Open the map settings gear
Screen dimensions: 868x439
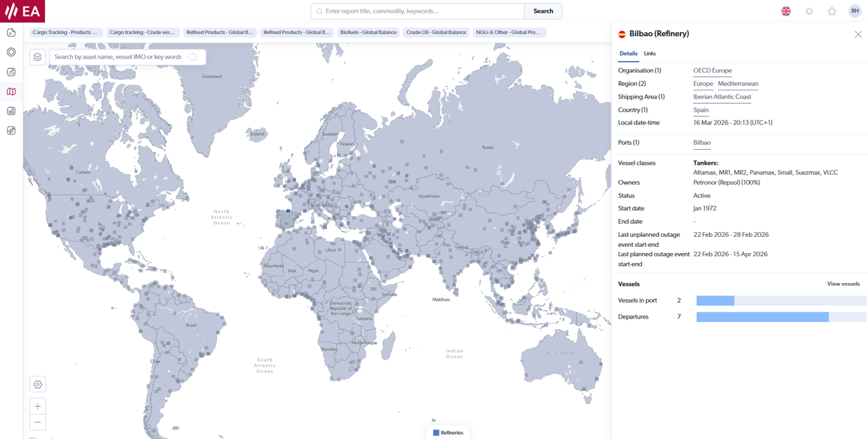[x=38, y=384]
